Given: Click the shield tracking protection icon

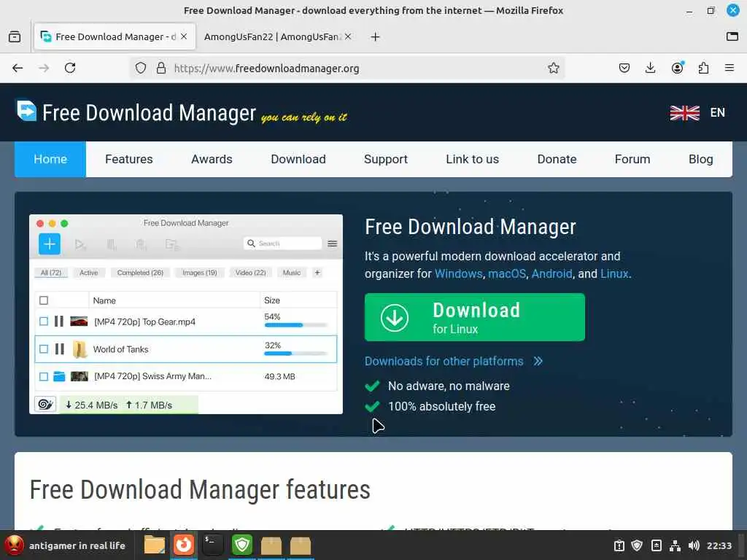Looking at the screenshot, I should coord(141,68).
